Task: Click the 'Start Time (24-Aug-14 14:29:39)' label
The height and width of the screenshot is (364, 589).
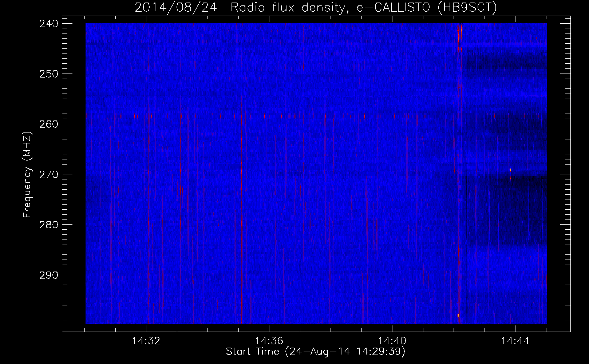Action: (x=316, y=352)
